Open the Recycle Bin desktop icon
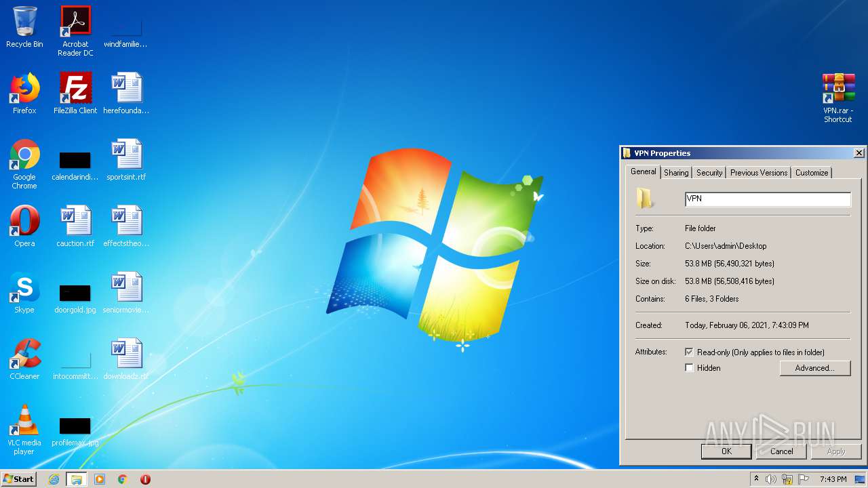 (x=24, y=27)
